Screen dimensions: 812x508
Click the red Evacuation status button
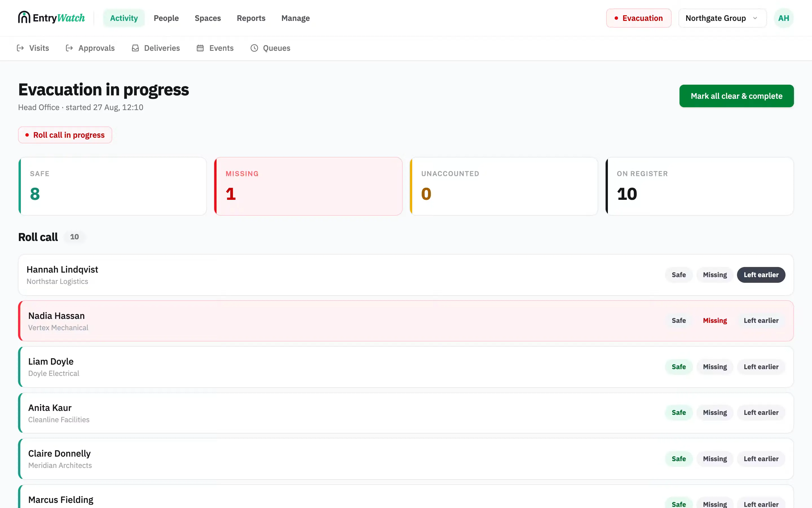coord(639,18)
